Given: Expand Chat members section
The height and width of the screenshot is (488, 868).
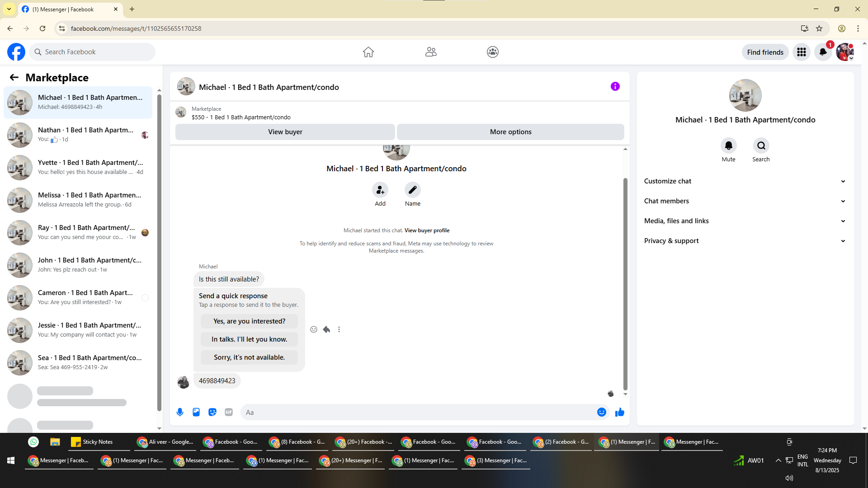Looking at the screenshot, I should pyautogui.click(x=745, y=201).
